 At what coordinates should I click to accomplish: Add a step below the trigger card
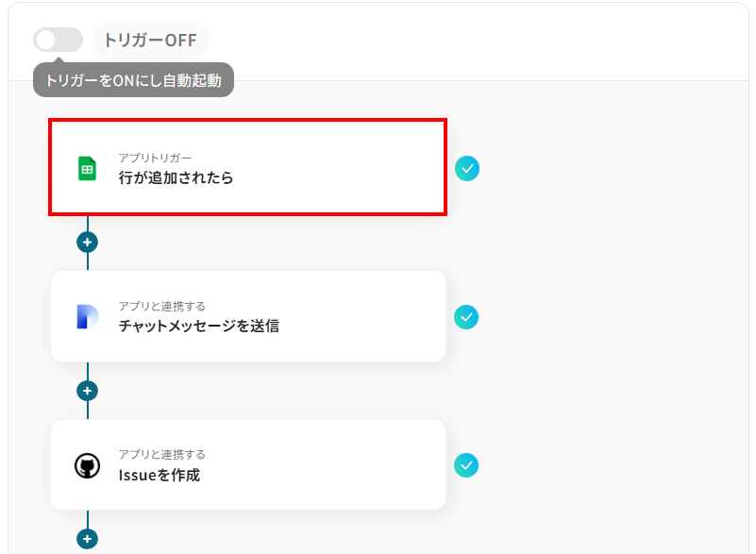pos(87,242)
